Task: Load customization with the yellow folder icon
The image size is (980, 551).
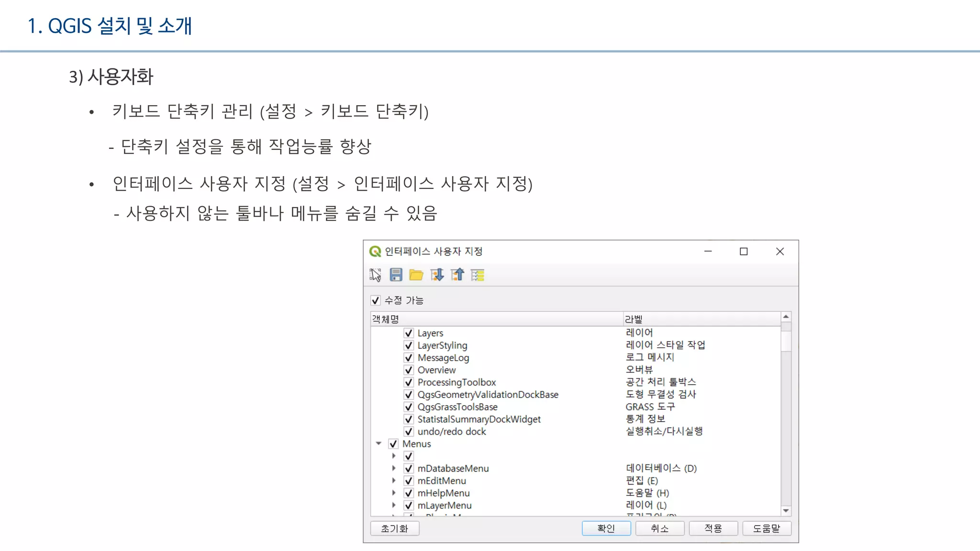Action: pos(416,275)
